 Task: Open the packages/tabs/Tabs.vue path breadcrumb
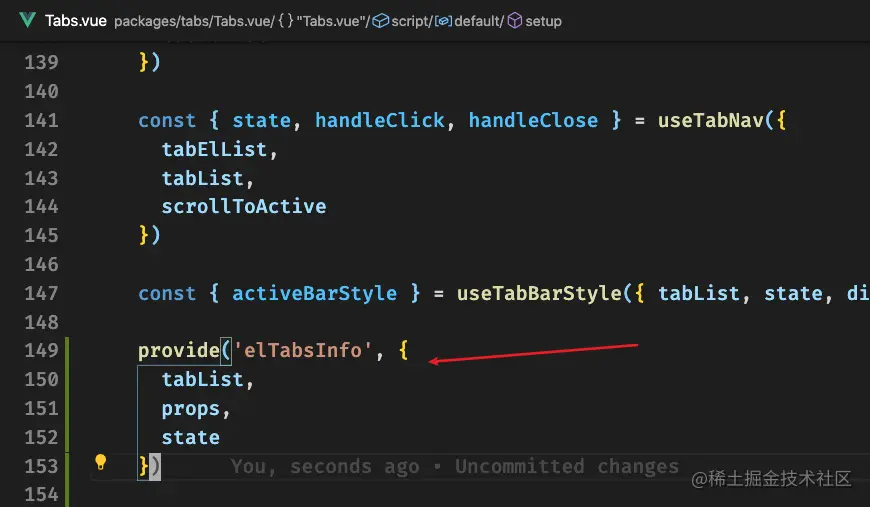188,21
